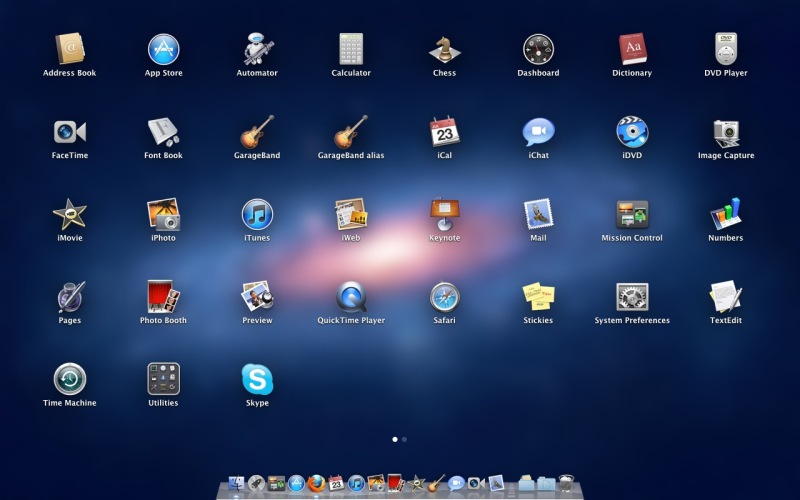This screenshot has height=500, width=800.
Task: Launch Firefox from the Dock
Action: [x=316, y=483]
